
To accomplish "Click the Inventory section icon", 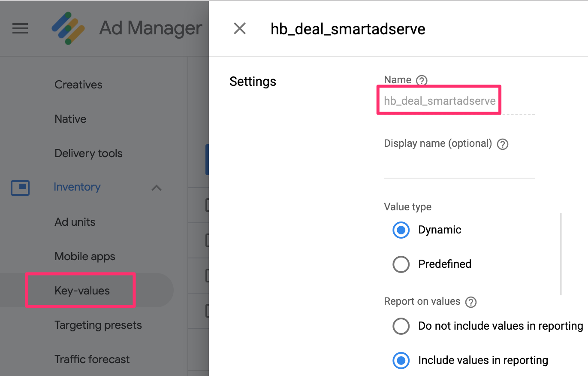I will (20, 188).
